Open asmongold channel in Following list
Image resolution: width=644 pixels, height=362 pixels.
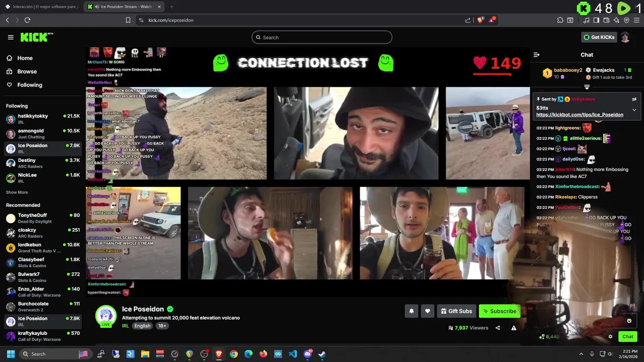coord(43,133)
